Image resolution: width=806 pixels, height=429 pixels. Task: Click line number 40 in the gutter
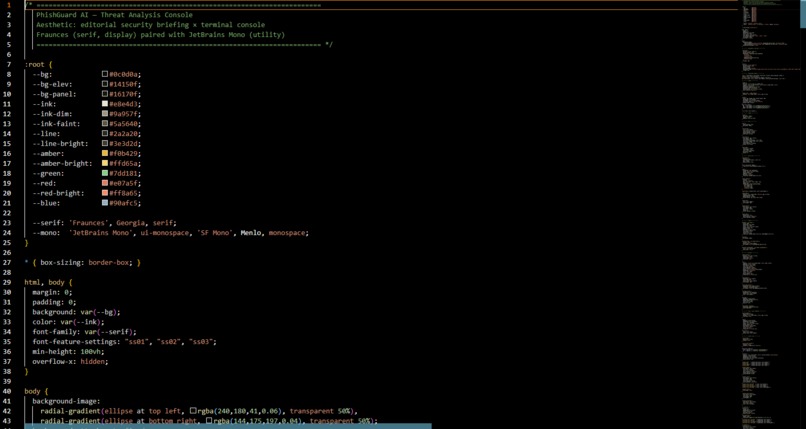[9, 391]
